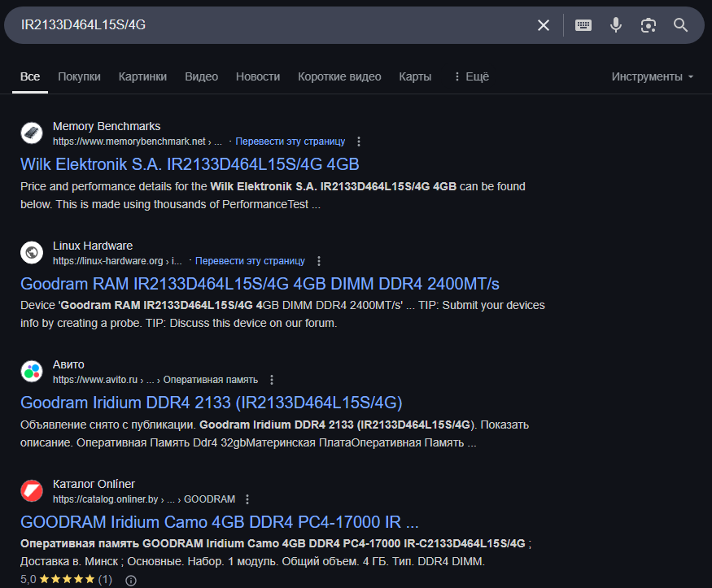
Task: Open the Linux Hardware site name
Action: pos(93,246)
